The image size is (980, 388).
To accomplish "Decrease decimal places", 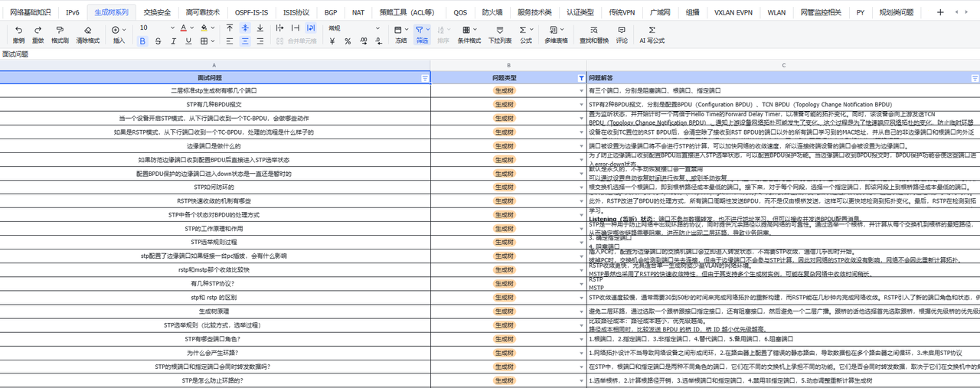I will [x=377, y=41].
